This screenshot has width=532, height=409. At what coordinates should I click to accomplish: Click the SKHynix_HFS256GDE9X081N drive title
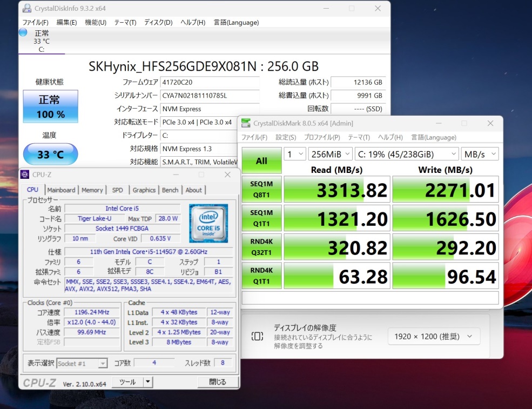point(204,66)
